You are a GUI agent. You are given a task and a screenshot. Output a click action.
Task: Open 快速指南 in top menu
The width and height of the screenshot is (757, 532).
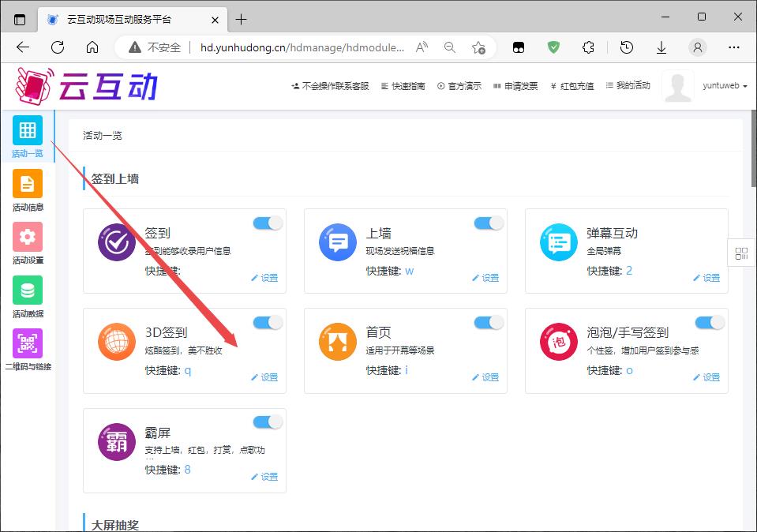tap(403, 86)
